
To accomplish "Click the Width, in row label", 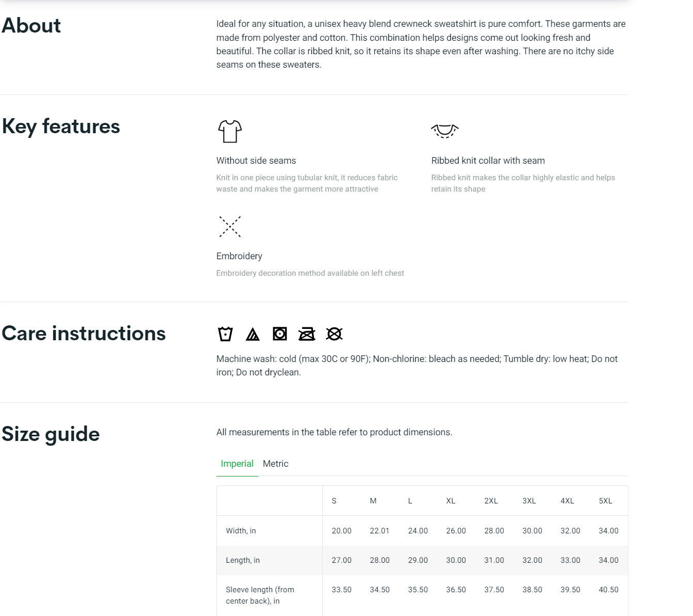I will click(241, 531).
